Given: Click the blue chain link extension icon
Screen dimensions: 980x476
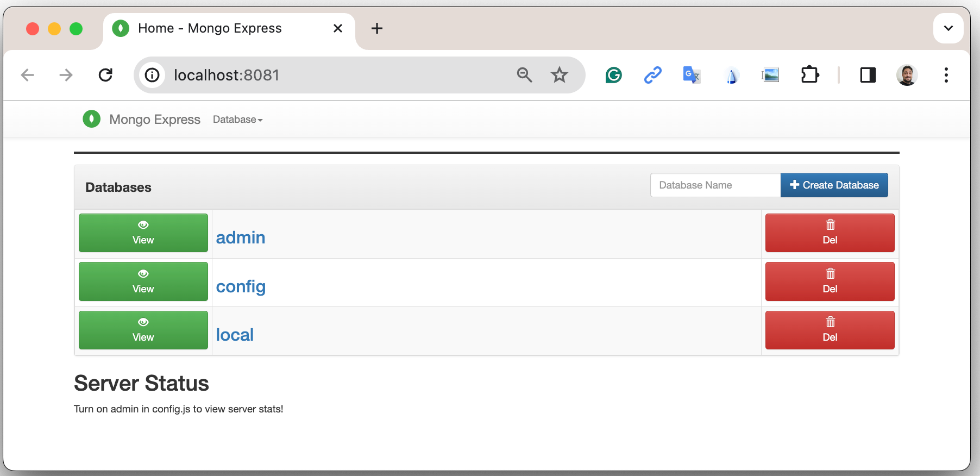Looking at the screenshot, I should (653, 75).
